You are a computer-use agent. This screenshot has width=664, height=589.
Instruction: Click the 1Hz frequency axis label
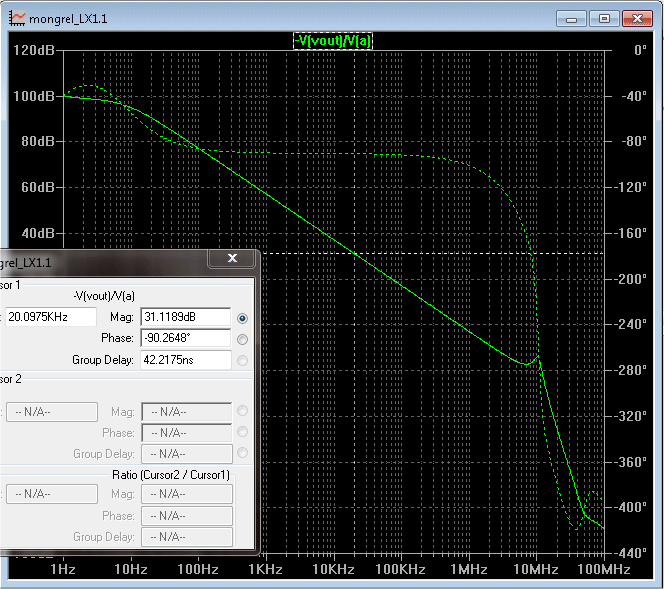[63, 569]
